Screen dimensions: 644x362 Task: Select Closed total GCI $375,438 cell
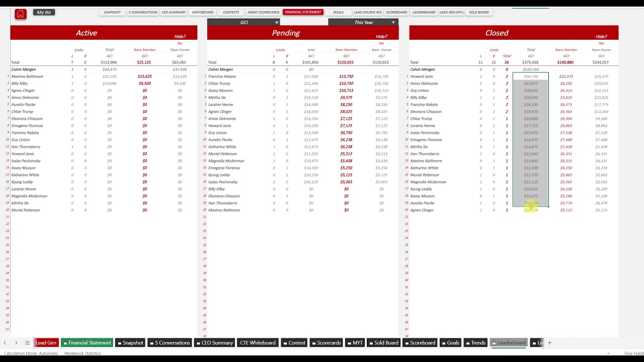click(x=530, y=62)
